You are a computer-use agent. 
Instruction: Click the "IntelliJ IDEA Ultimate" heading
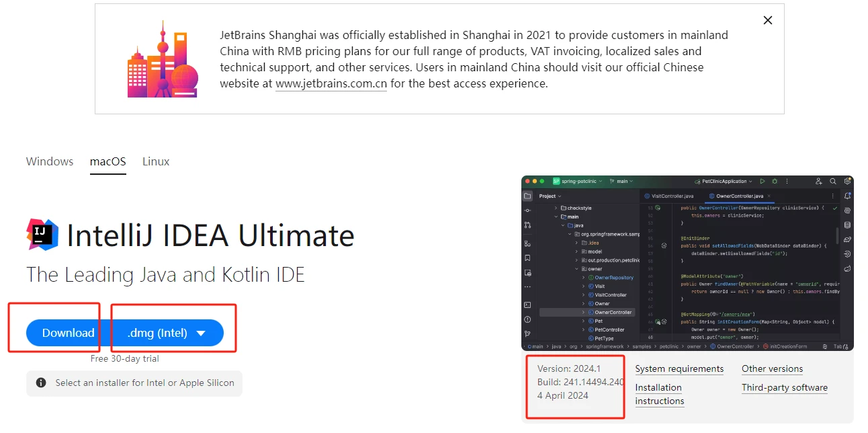point(210,235)
